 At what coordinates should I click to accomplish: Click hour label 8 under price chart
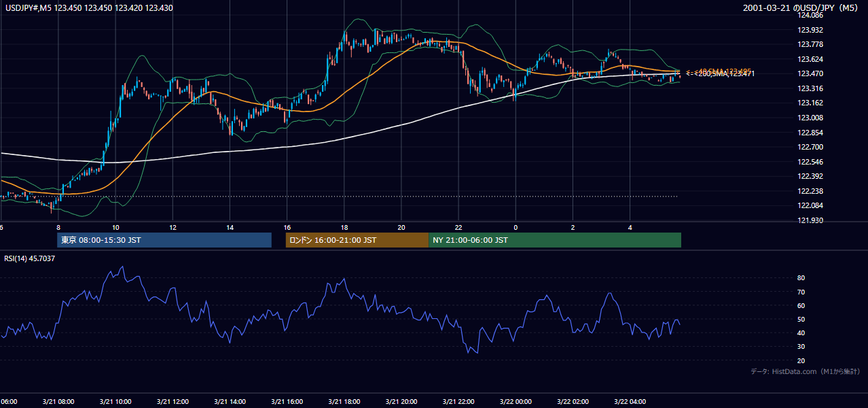pos(58,227)
